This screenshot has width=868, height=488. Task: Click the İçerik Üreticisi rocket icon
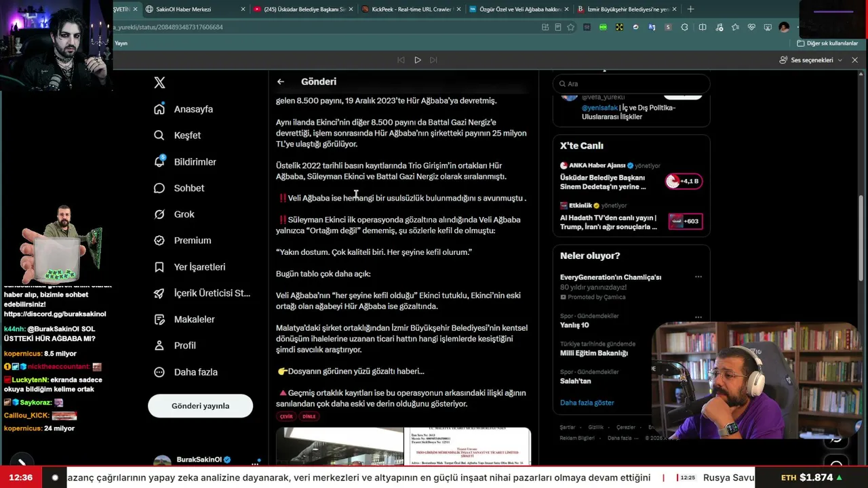tap(159, 293)
